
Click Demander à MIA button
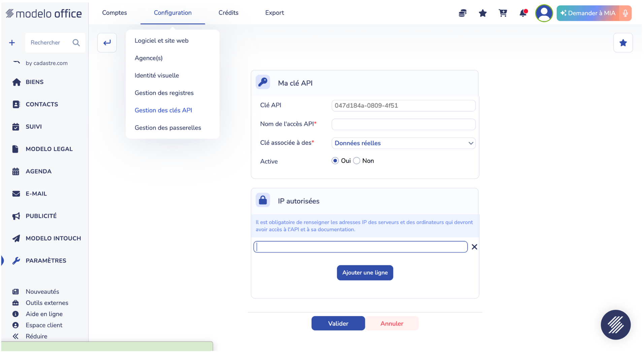point(588,13)
